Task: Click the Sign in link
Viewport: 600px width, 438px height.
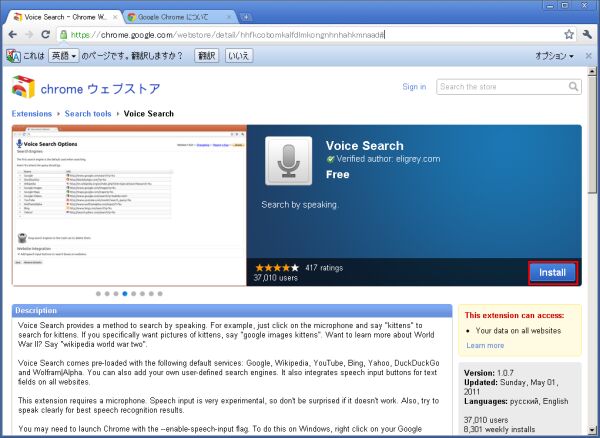Action: coord(414,87)
